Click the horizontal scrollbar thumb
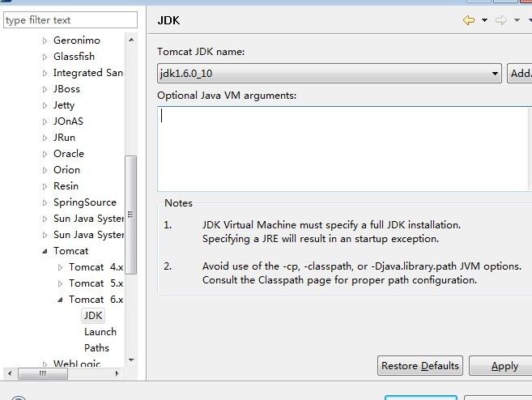 pos(43,373)
